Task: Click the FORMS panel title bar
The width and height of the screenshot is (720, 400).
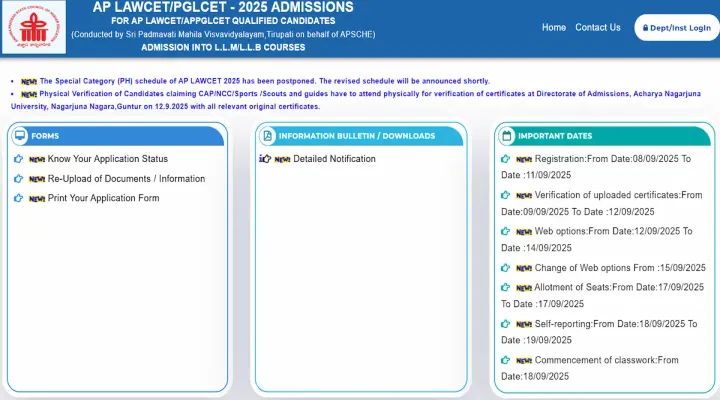Action: 116,136
